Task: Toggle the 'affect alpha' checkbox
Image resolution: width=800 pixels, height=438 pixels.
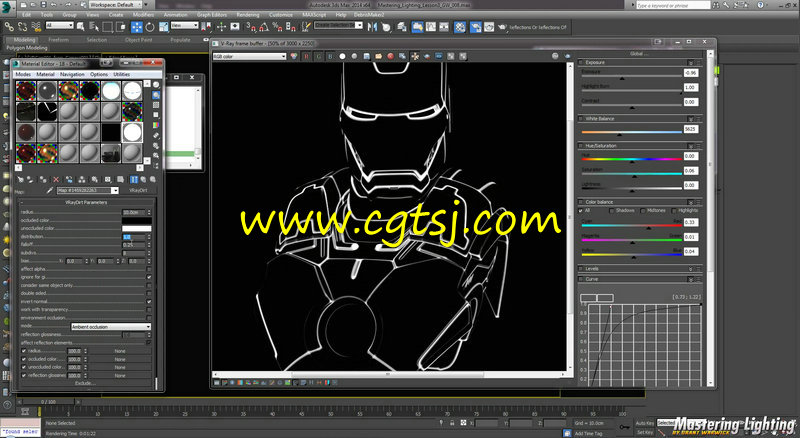Action: (149, 269)
